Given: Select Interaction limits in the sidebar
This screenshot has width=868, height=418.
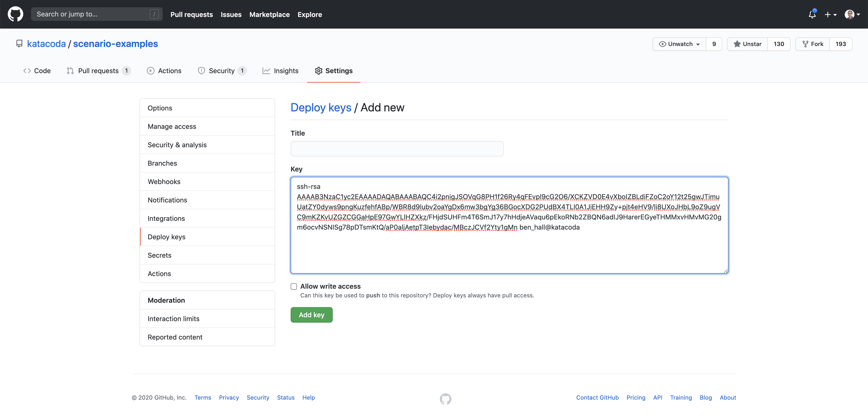Looking at the screenshot, I should tap(207, 319).
